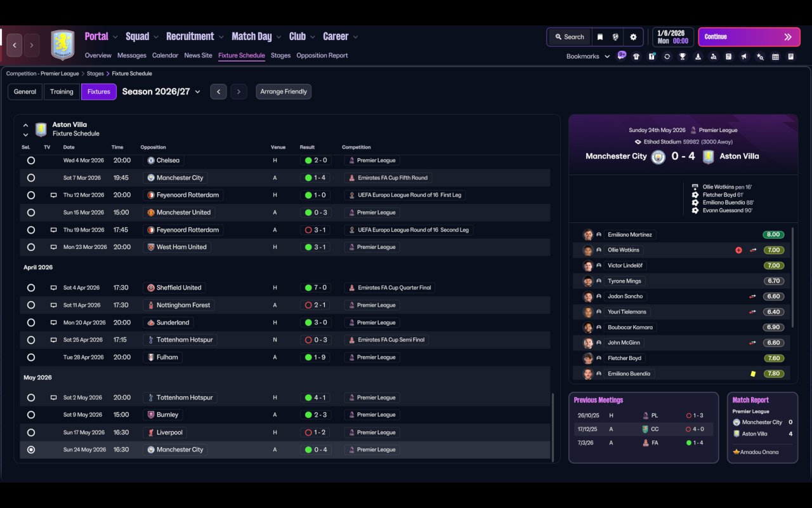
Task: Click the Aston Villa panel up/down chevrons
Action: coord(25,130)
